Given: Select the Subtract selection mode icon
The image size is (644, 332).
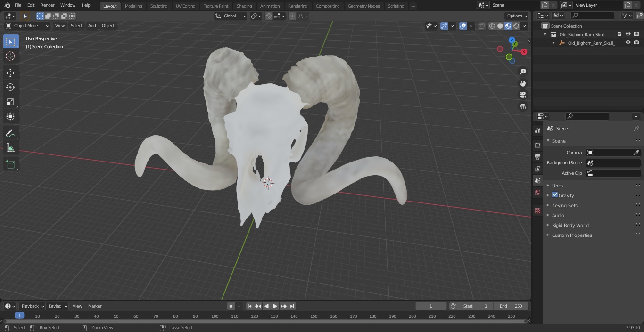Looking at the screenshot, I should pos(56,16).
